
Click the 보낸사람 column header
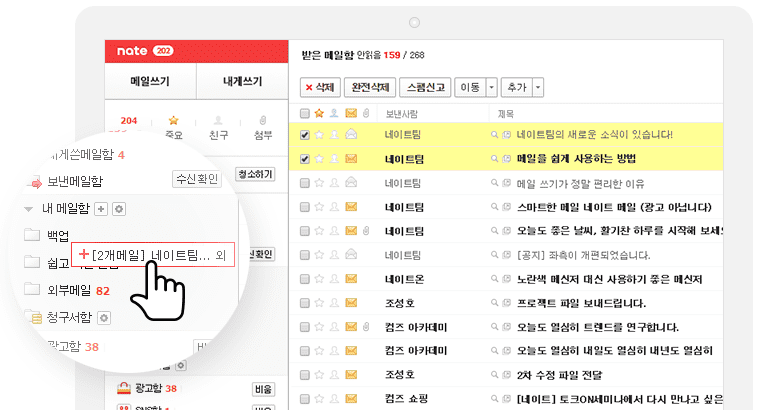401,114
